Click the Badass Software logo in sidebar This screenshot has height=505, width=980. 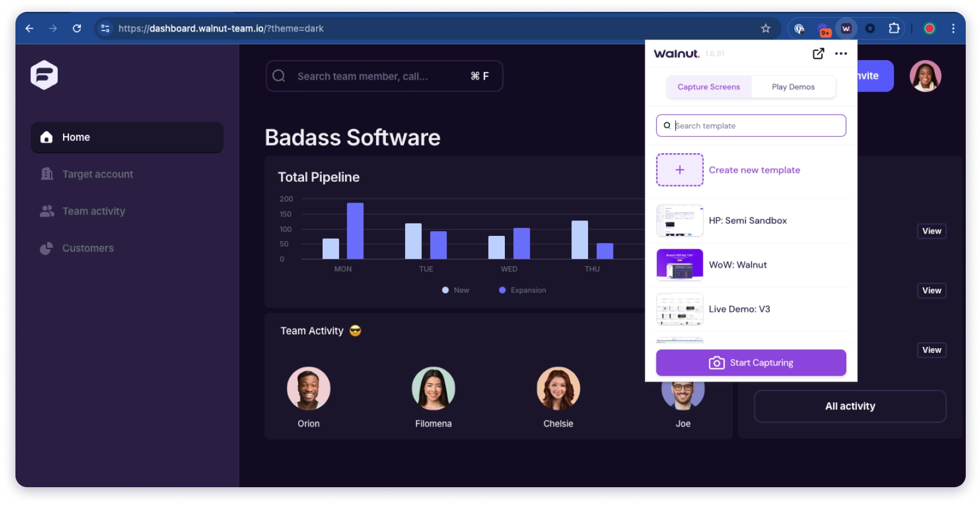[x=44, y=75]
